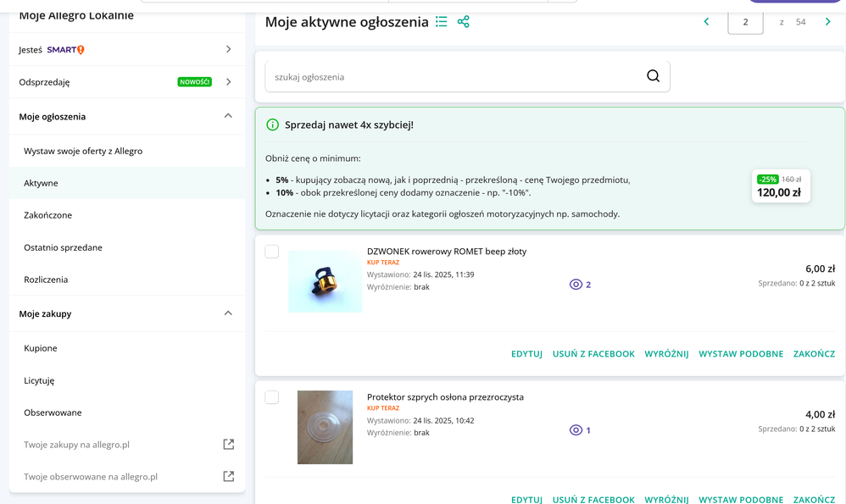Click the szukaj ogłoszenia search field
846x504 pixels.
(x=454, y=77)
